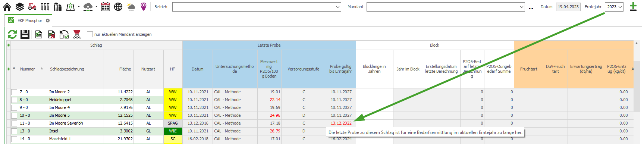The width and height of the screenshot is (644, 144).
Task: Select the grey SPAG cell of Im Moore Severloh
Action: coord(173,123)
